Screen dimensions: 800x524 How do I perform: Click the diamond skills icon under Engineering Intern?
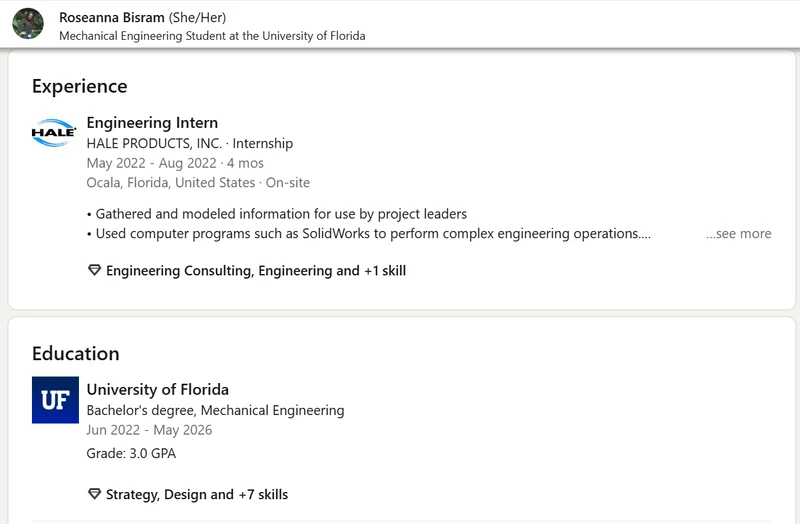tap(95, 270)
